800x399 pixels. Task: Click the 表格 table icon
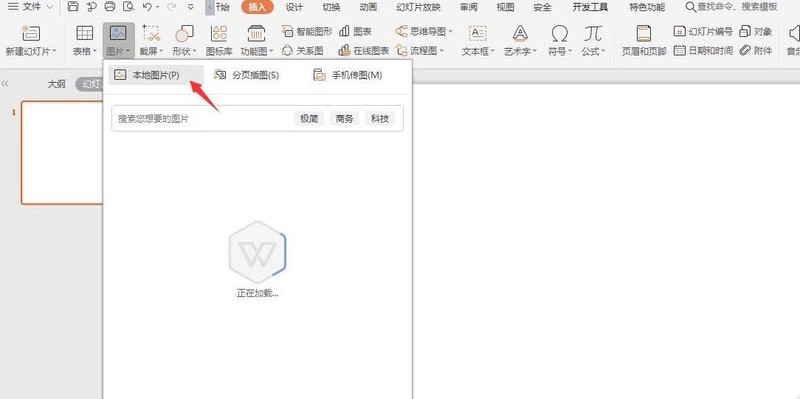[x=85, y=34]
